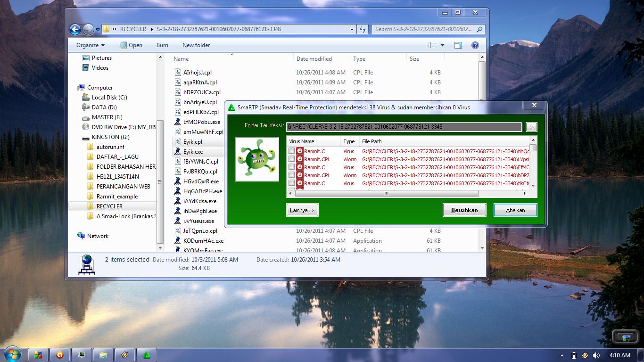Screen dimensions: 644x362
Task: Expand more options with Lainnya >>
Action: pos(302,210)
